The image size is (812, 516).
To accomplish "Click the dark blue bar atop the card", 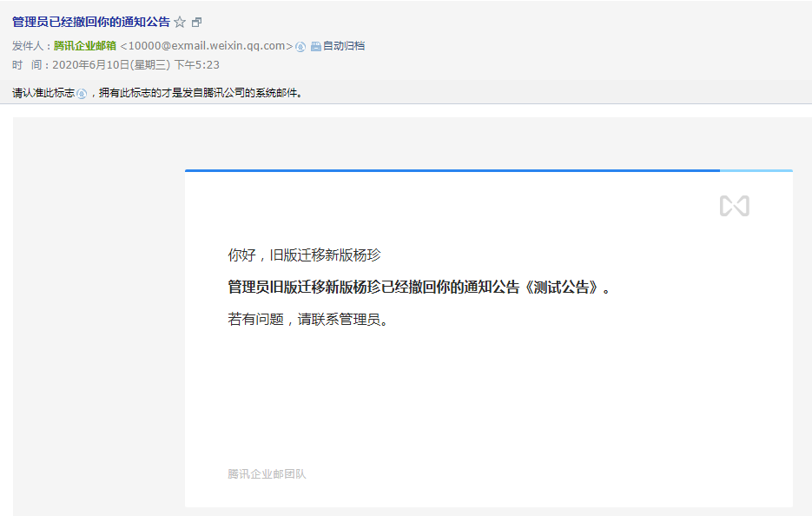I will (452, 170).
